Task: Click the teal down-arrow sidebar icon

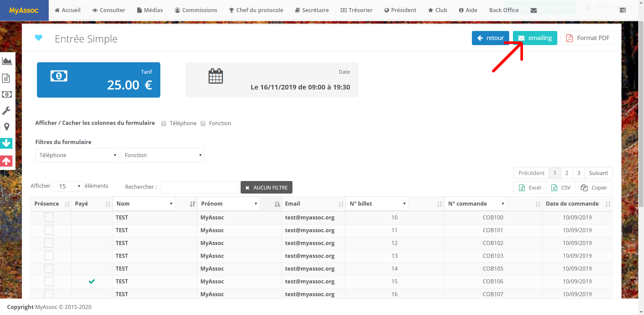Action: (x=6, y=143)
